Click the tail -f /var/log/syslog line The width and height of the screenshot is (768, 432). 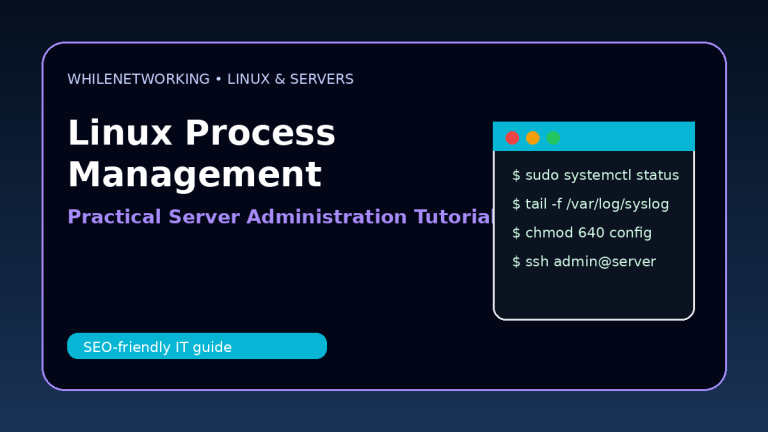pyautogui.click(x=591, y=204)
